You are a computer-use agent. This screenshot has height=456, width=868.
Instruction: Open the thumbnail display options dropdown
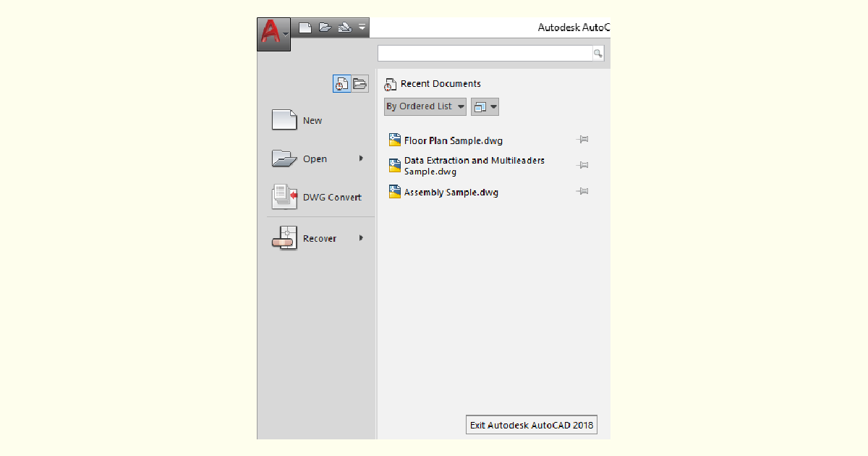[x=485, y=106]
